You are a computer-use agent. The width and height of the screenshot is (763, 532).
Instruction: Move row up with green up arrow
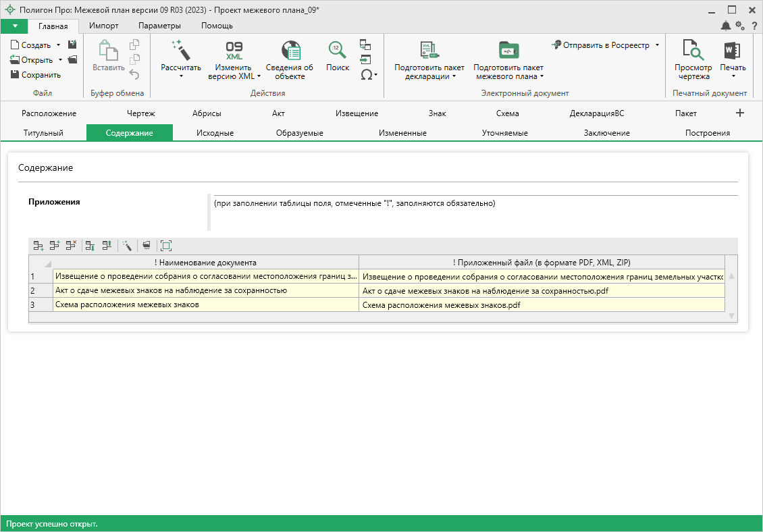coord(107,246)
